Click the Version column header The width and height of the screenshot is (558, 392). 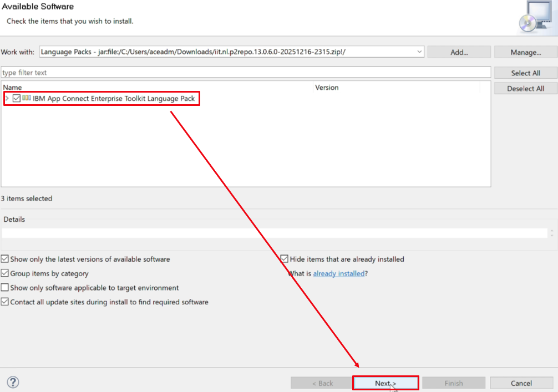327,87
